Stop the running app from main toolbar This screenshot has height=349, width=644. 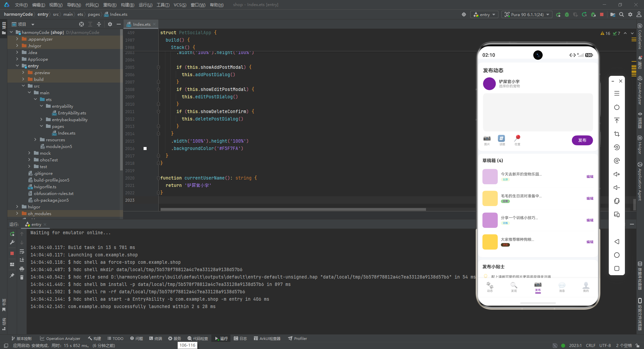click(602, 15)
